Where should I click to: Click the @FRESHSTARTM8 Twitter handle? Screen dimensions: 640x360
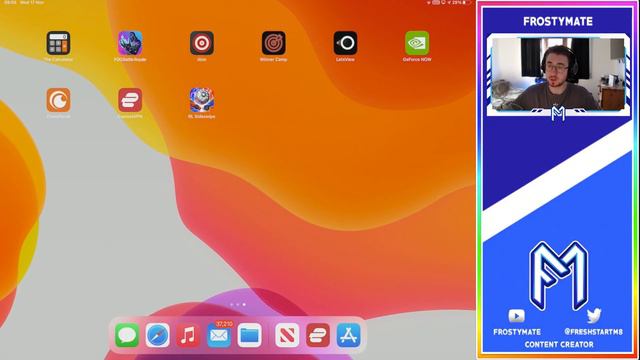click(593, 332)
